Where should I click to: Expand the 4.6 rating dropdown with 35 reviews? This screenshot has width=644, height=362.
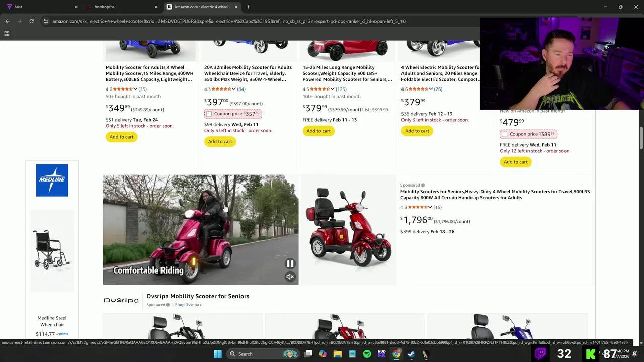point(135,89)
